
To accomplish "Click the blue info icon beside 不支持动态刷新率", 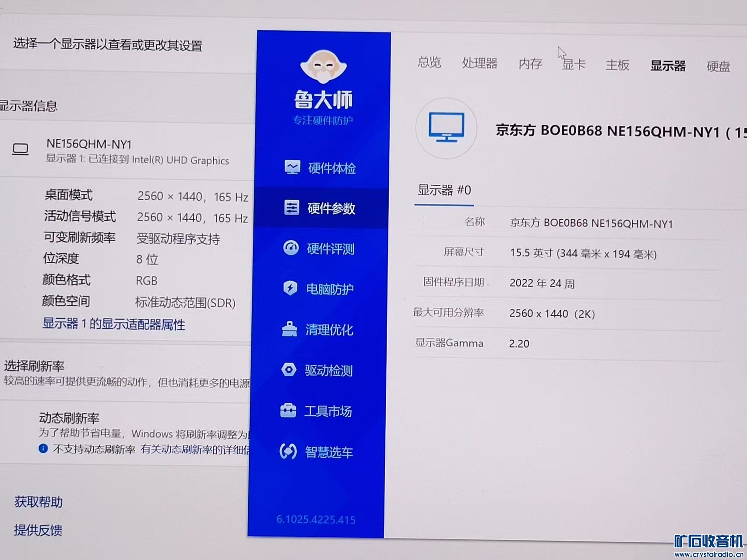I will pyautogui.click(x=43, y=448).
